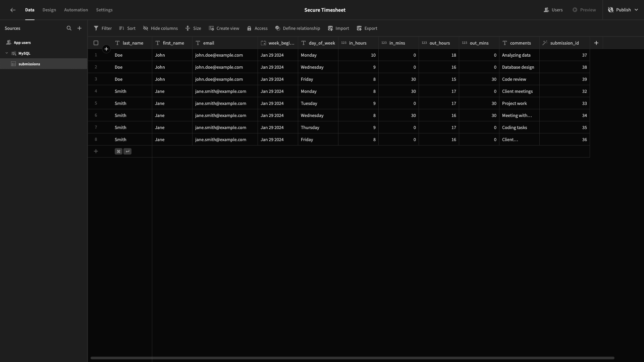Switch to the Design tab
The image size is (644, 362).
click(49, 10)
